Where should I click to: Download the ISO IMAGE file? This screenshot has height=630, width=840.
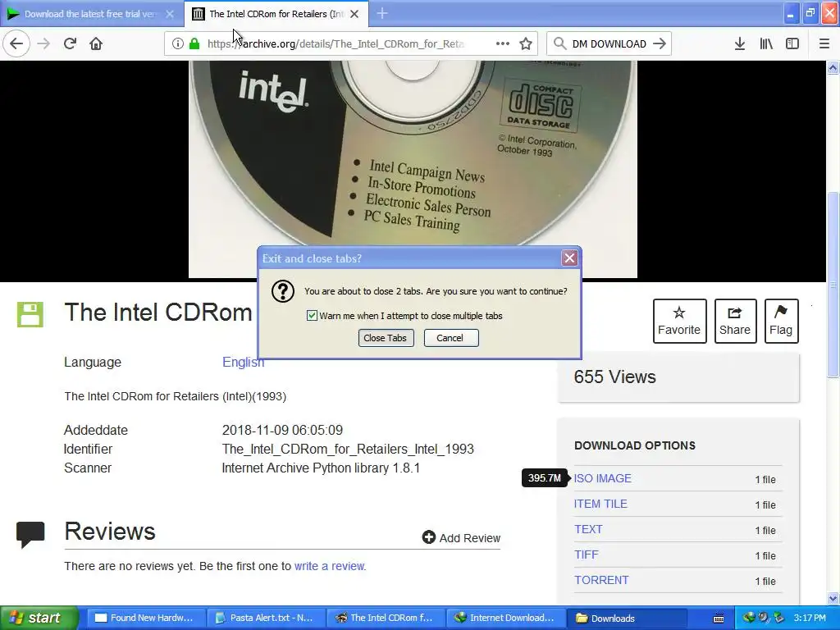point(603,478)
